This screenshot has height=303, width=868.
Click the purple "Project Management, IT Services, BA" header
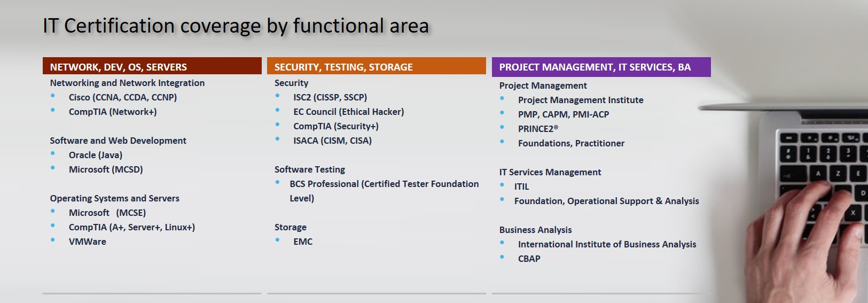point(601,67)
